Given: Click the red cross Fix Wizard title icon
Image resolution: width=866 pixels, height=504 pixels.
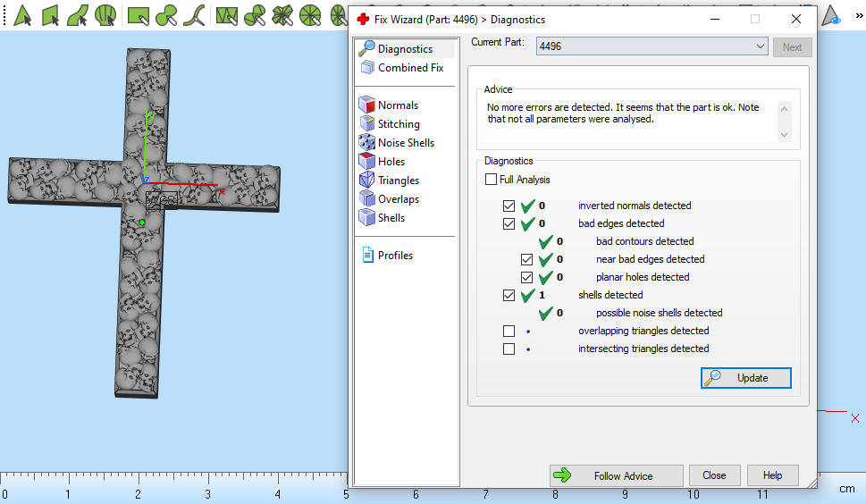Looking at the screenshot, I should coord(363,20).
